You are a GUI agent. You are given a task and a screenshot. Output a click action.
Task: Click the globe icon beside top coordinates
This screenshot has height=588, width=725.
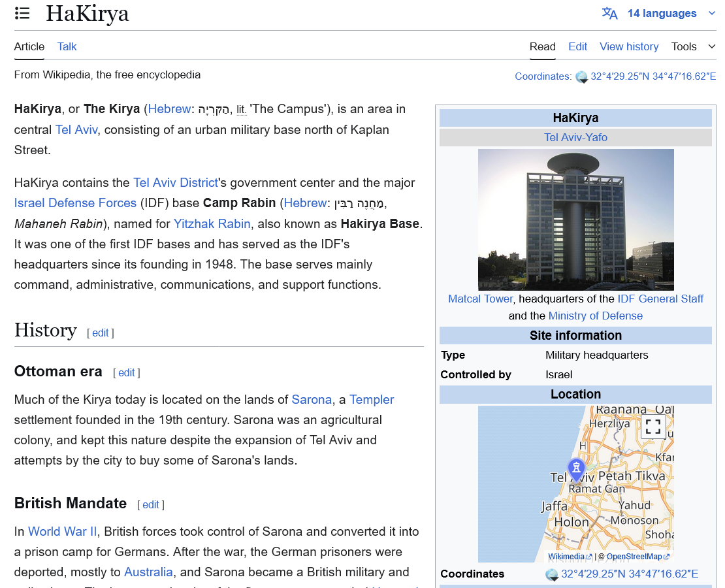pos(581,77)
